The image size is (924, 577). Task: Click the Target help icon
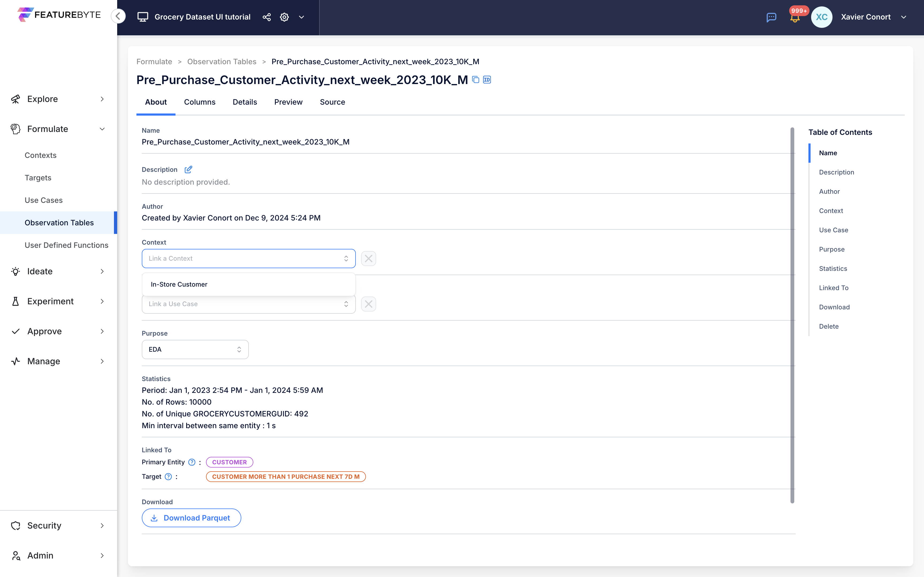click(168, 477)
